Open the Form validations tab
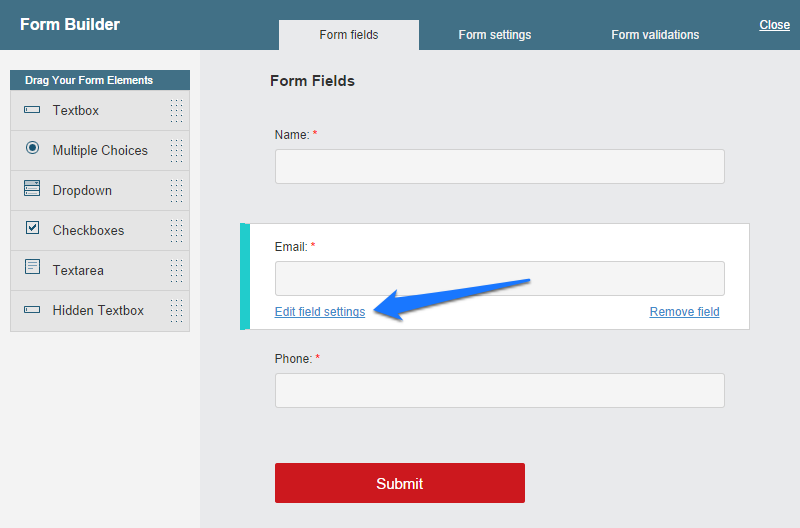 pyautogui.click(x=655, y=35)
